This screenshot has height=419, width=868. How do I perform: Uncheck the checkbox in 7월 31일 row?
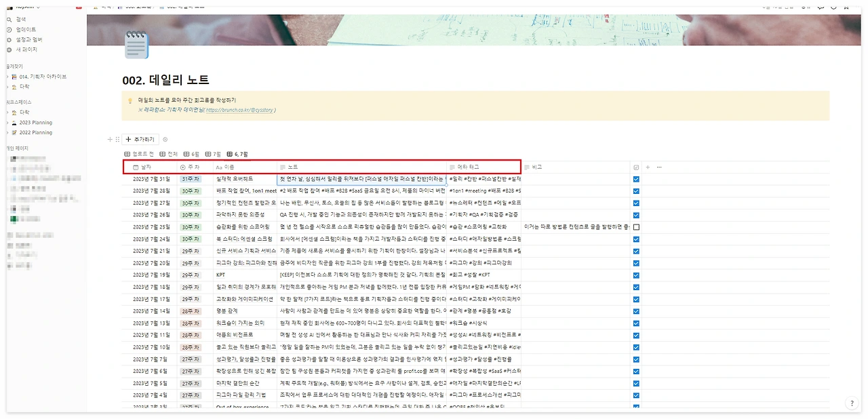(636, 180)
